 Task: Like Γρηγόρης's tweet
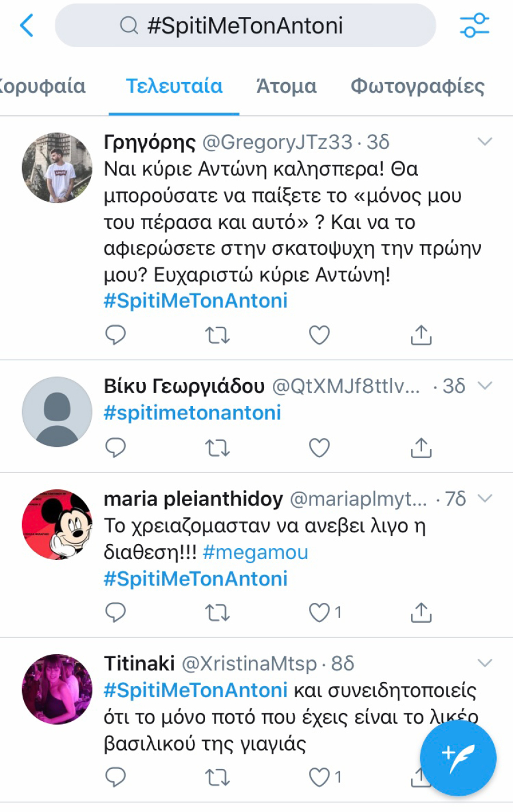click(318, 334)
